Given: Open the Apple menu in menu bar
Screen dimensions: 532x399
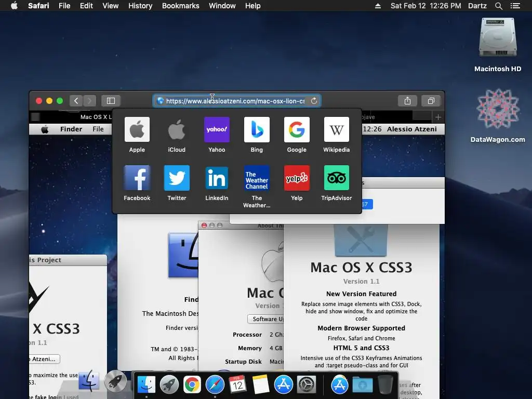Looking at the screenshot, I should click(14, 6).
